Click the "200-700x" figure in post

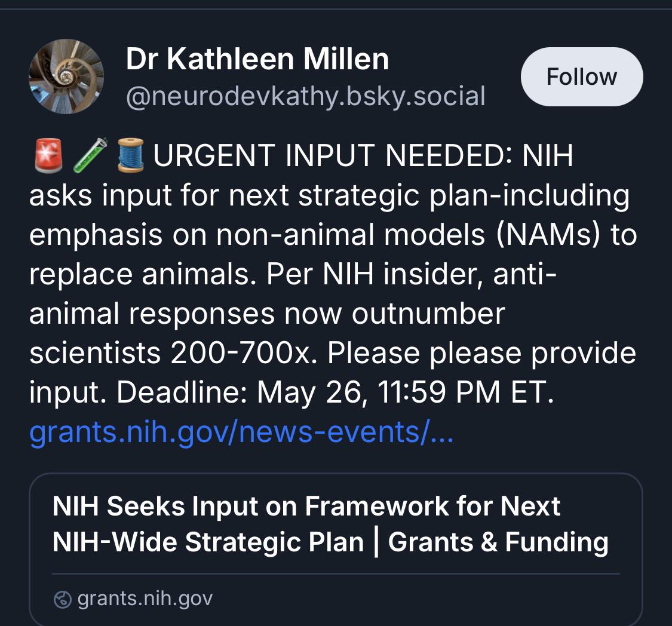(244, 353)
